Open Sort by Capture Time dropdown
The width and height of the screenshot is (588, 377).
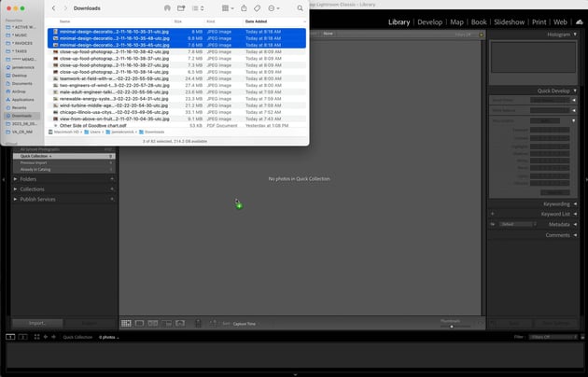pyautogui.click(x=245, y=324)
